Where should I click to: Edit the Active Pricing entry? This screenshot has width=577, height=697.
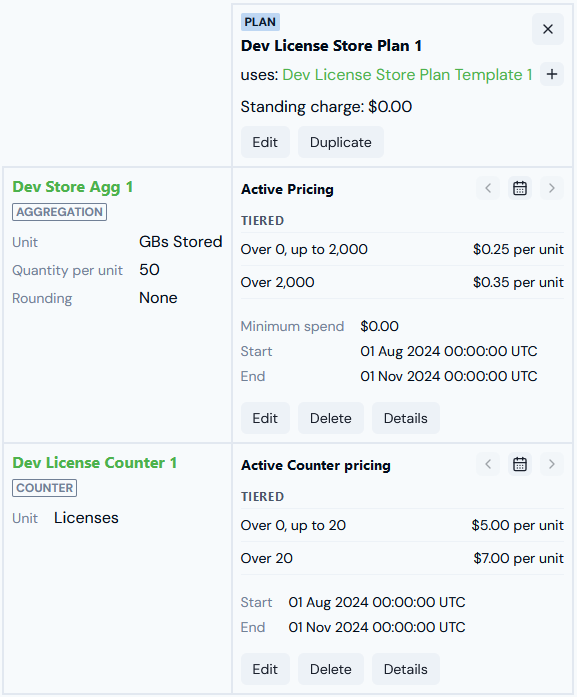265,418
